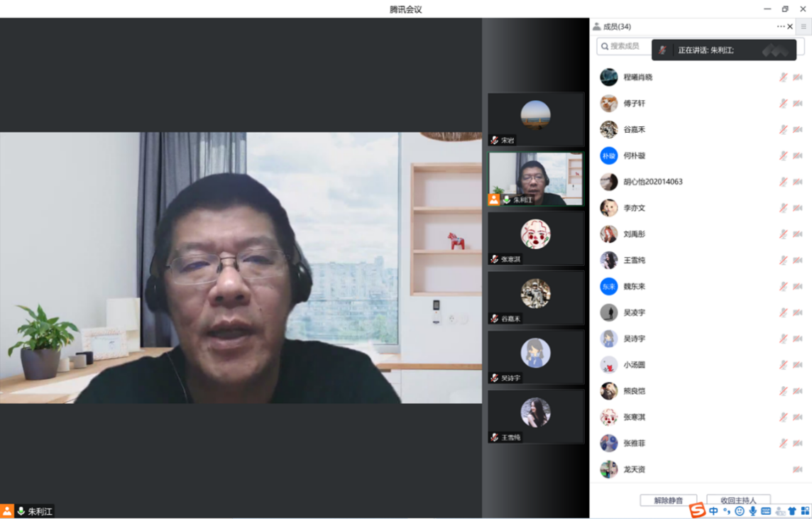Click camera icon for member 龙天资
The height and width of the screenshot is (519, 812).
coord(798,470)
